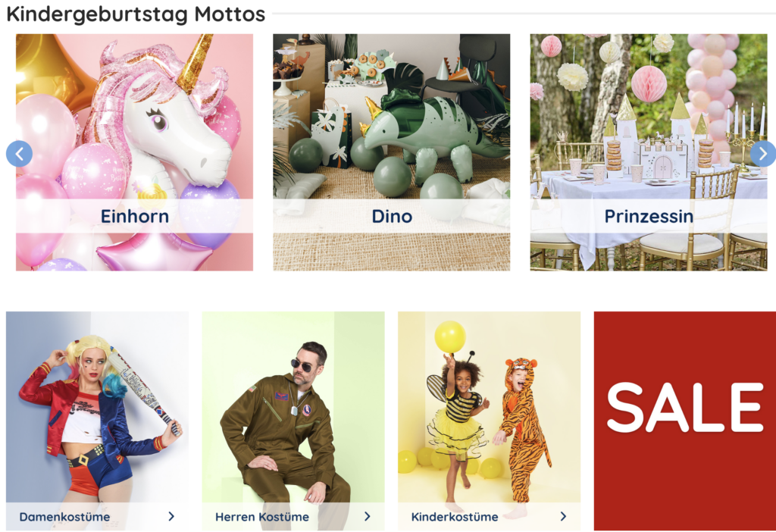The image size is (776, 532).
Task: View the bee and tiger kids photo
Action: pyautogui.click(x=489, y=407)
